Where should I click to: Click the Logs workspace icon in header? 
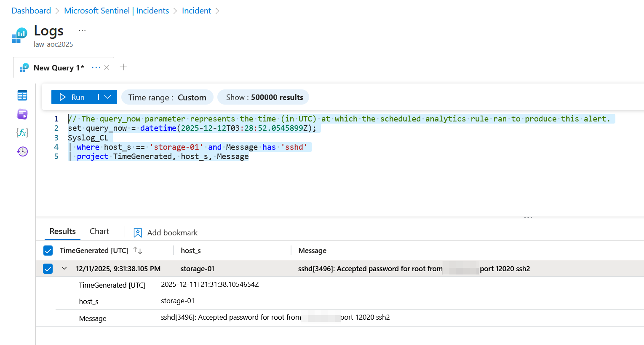19,35
